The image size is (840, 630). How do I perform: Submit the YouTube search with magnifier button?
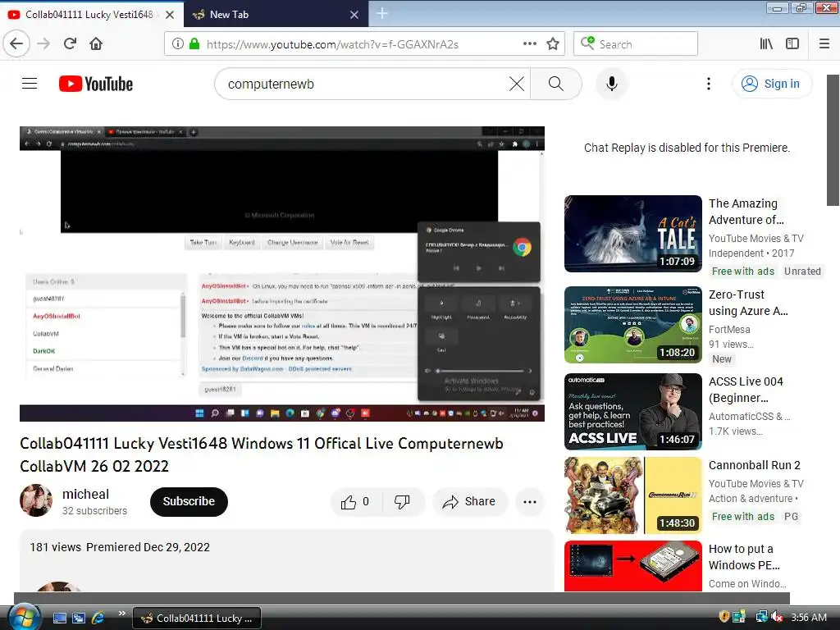[556, 84]
